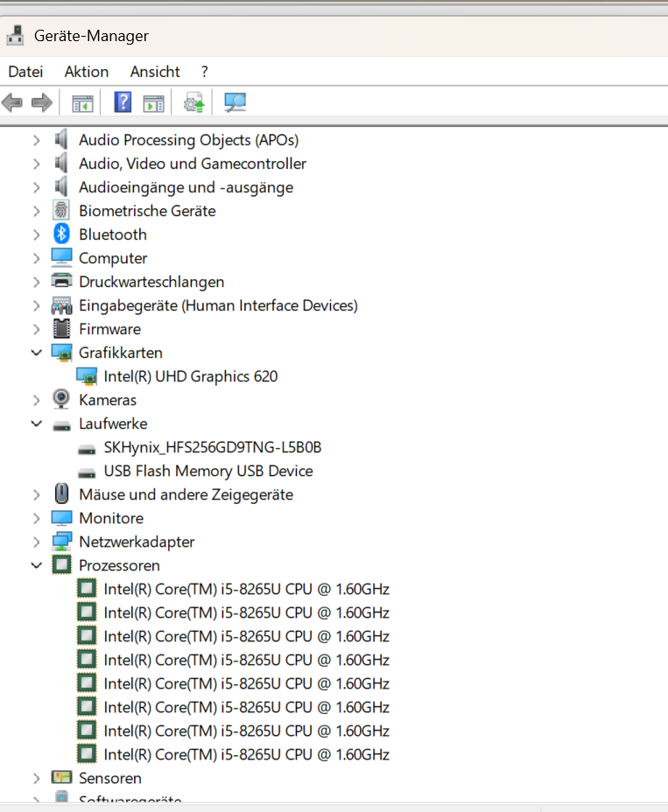Collapse the Grafikkarten node
668x812 pixels.
click(x=36, y=353)
